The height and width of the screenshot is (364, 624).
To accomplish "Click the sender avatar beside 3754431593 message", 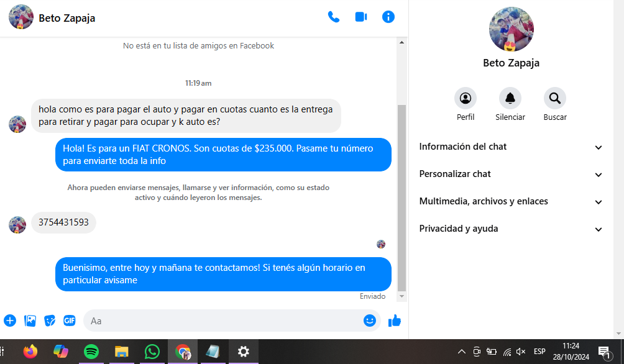I will tap(17, 225).
